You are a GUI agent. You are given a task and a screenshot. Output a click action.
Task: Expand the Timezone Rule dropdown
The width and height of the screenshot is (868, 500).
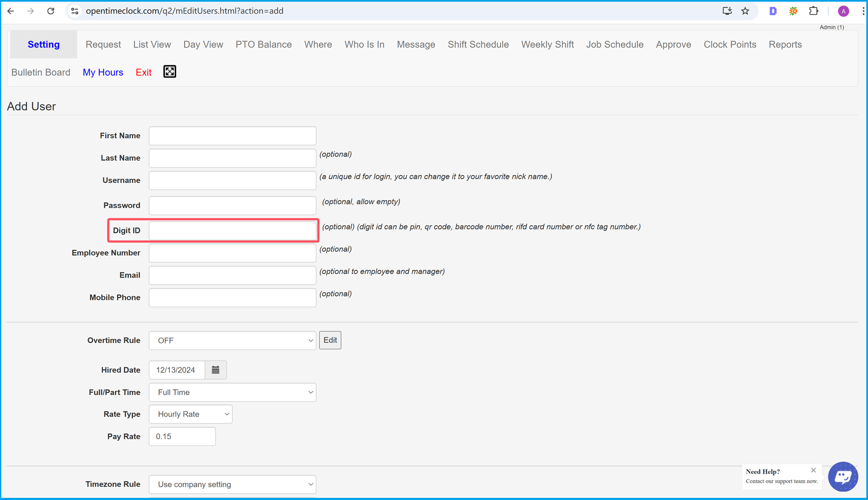[232, 484]
